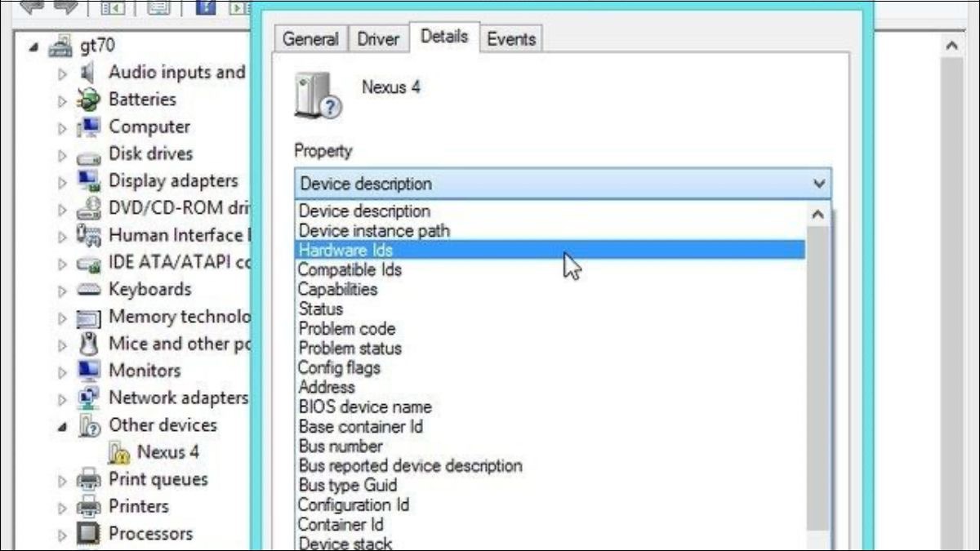
Task: Expand the Monitors node arrow
Action: tap(62, 371)
